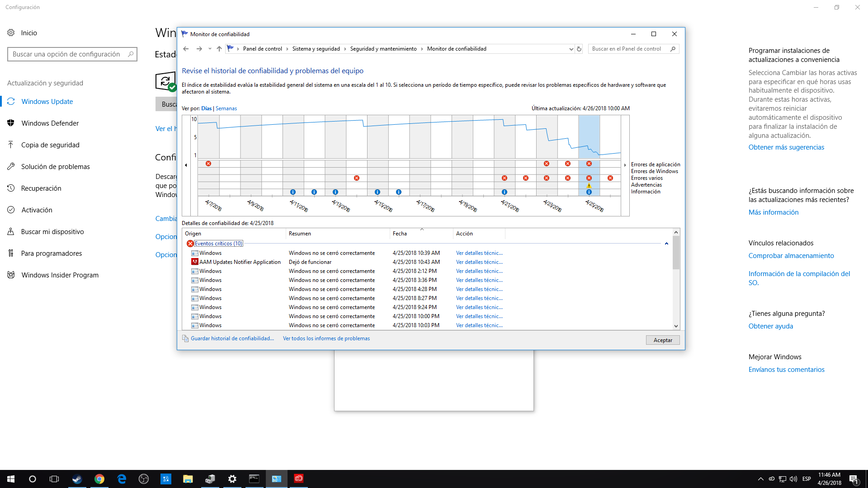Go up one level with the up arrow
This screenshot has width=868, height=488.
(219, 49)
